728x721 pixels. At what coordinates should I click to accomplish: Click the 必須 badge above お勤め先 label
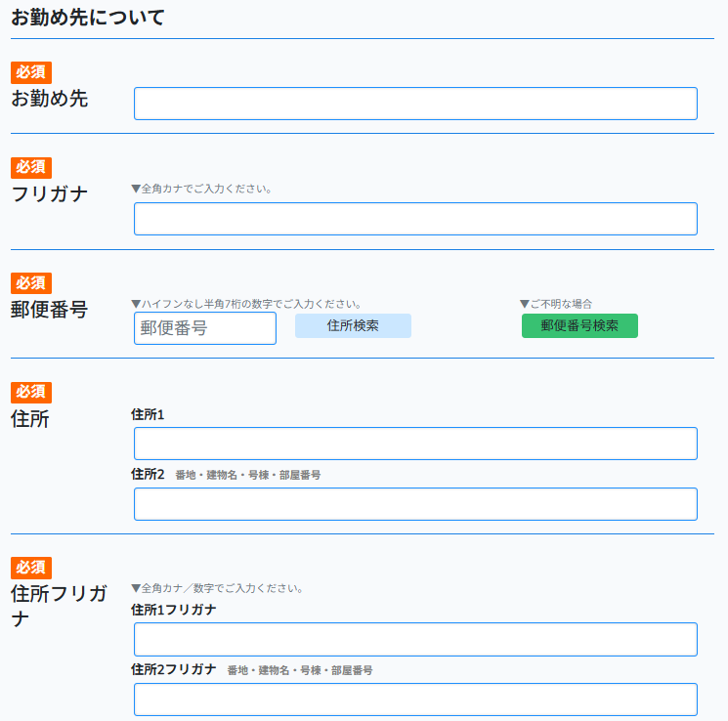(31, 72)
